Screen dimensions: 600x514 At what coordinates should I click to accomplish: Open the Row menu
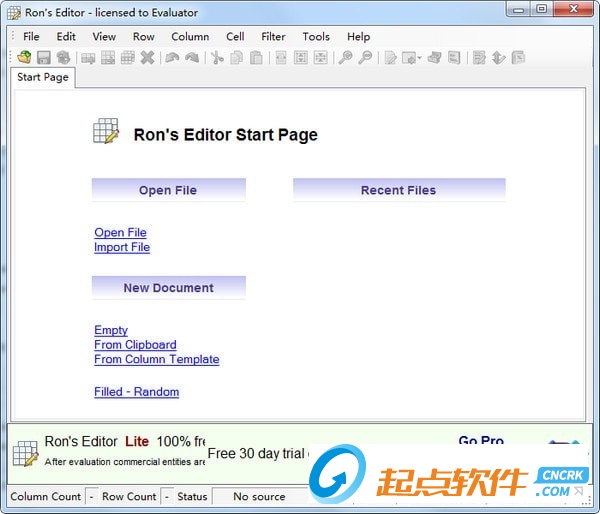coord(143,37)
